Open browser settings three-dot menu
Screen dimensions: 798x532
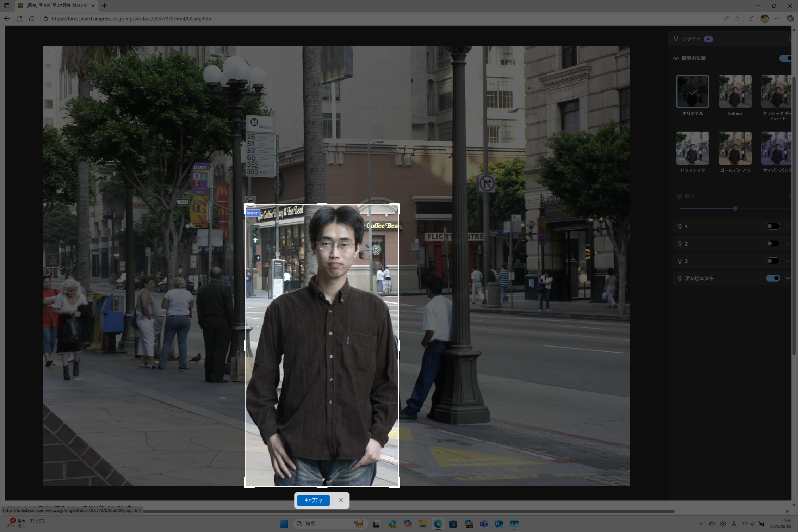tap(777, 19)
